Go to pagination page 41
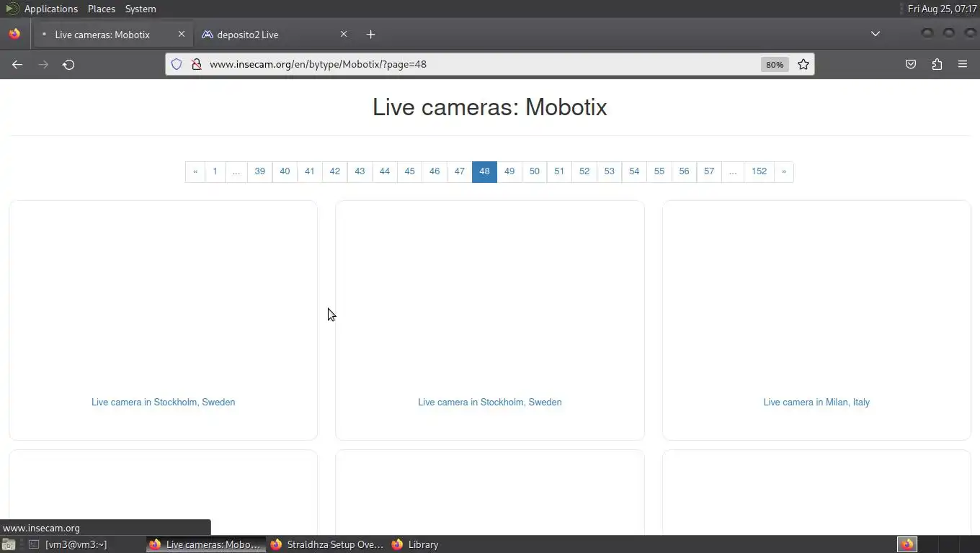This screenshot has height=553, width=980. 310,171
